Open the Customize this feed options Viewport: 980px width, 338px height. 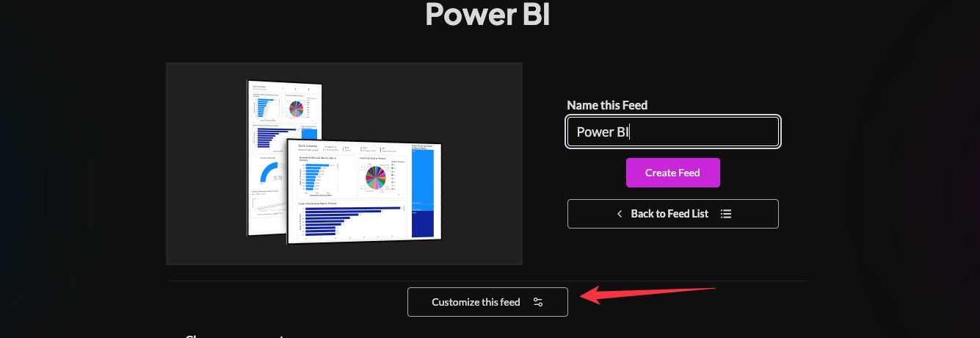487,302
